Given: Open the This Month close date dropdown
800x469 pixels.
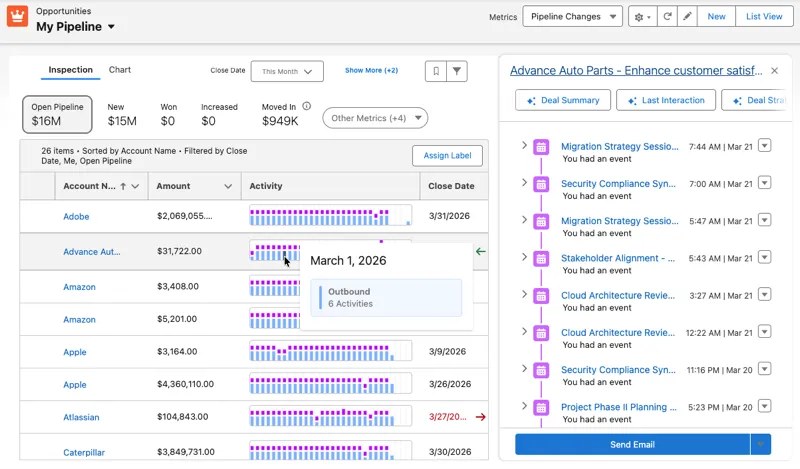Looking at the screenshot, I should coord(287,71).
